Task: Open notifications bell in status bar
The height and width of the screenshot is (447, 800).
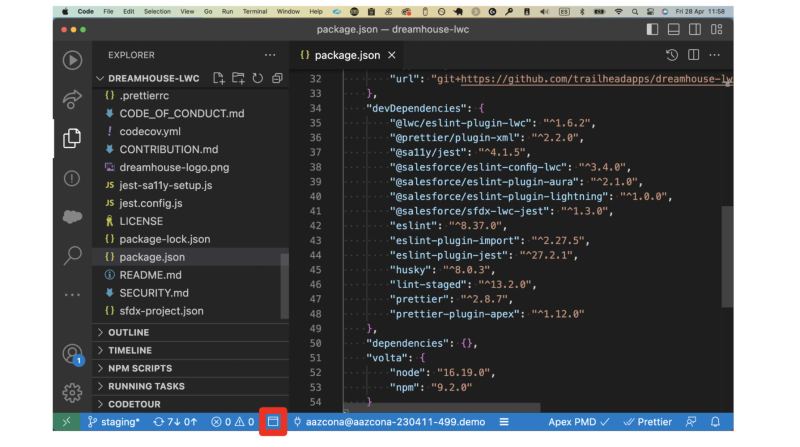Action: click(x=715, y=422)
